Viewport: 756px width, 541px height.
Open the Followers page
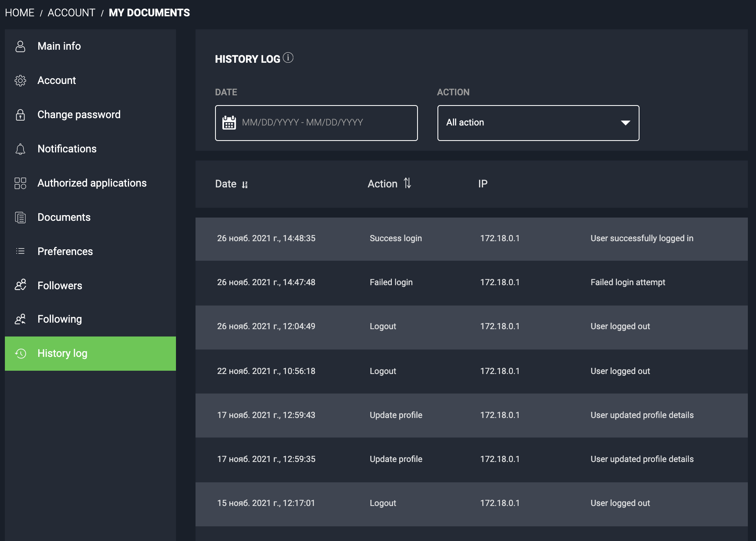tap(60, 286)
